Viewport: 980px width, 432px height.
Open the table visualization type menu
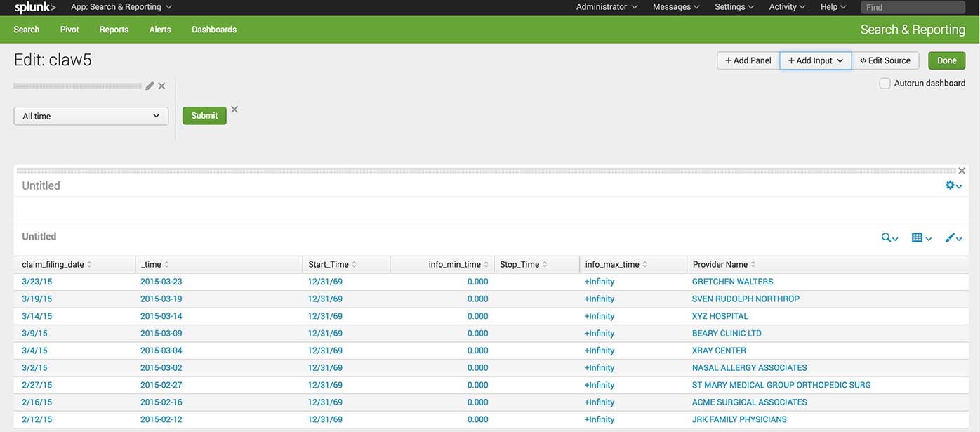point(921,237)
